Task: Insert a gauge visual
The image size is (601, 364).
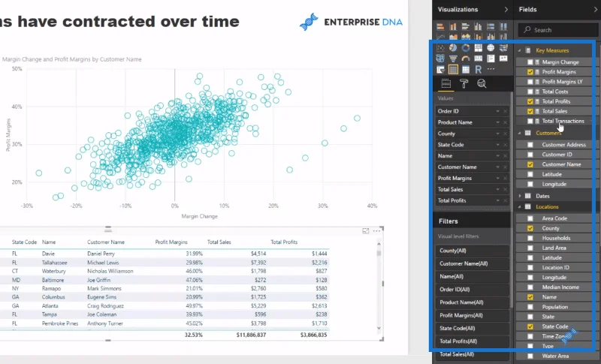Action: tap(466, 59)
